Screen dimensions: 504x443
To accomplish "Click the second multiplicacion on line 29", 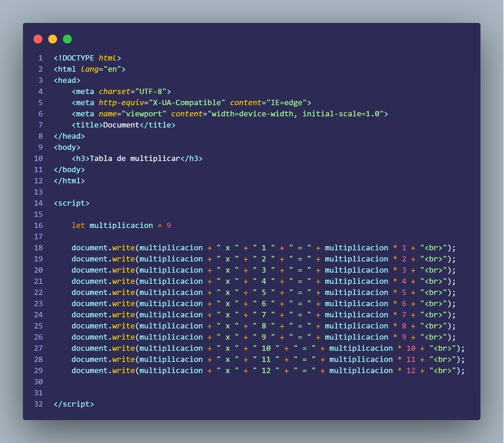I will [361, 370].
